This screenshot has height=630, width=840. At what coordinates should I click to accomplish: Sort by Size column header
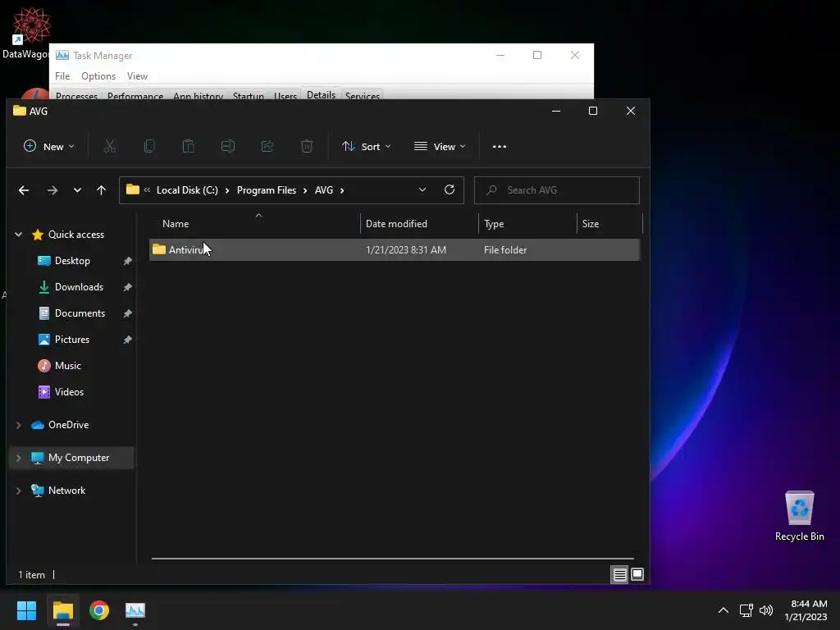[609, 224]
